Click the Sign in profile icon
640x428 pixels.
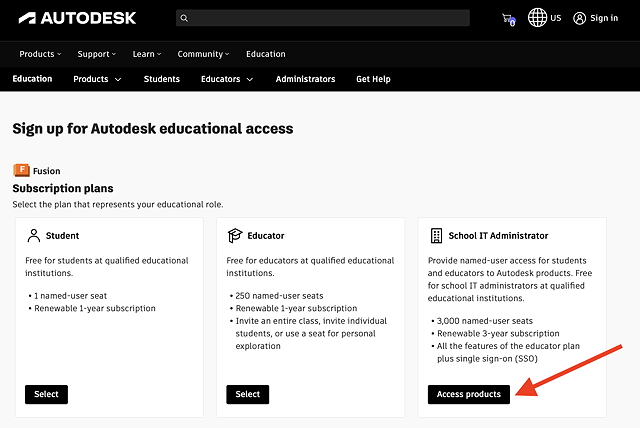[579, 18]
